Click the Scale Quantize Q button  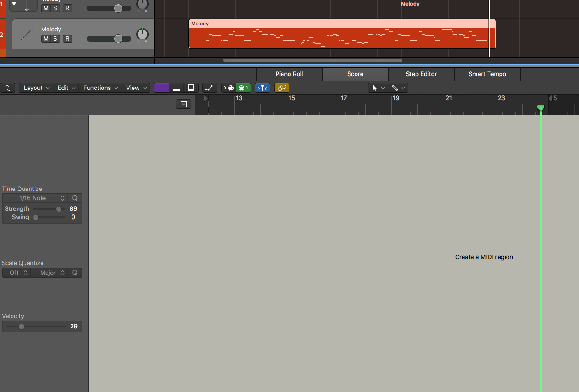(x=75, y=273)
